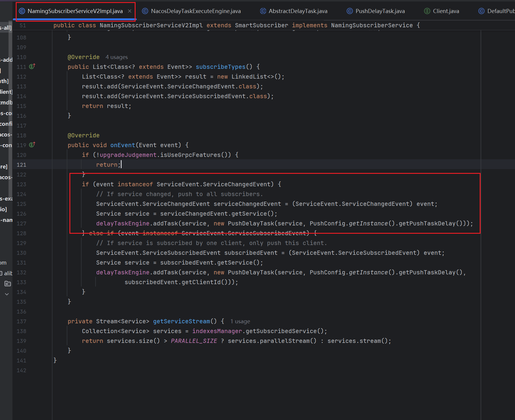Switch to PushDelayTask.java tab
Screen dimensions: 515x420
380,11
